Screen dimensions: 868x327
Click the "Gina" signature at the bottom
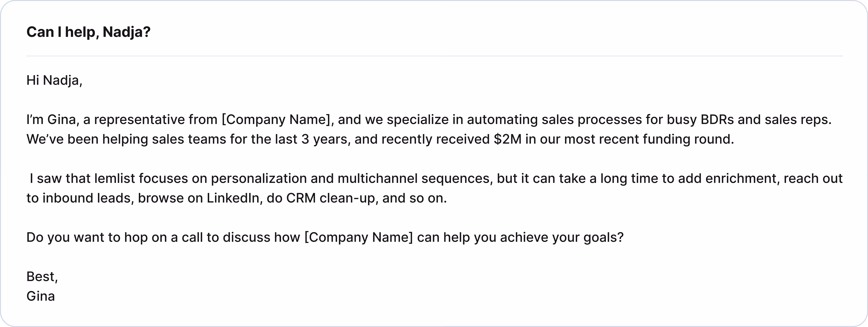pyautogui.click(x=40, y=296)
